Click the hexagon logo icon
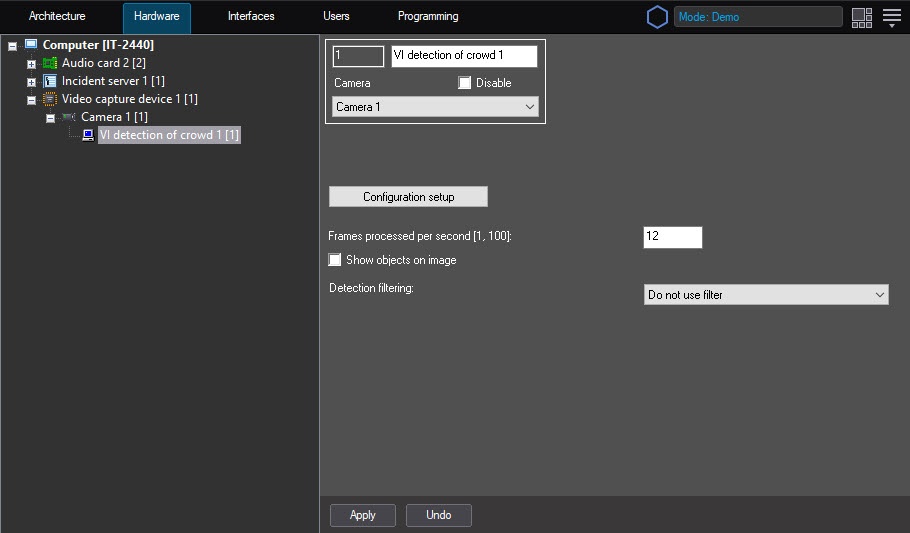The width and height of the screenshot is (910, 533). 657,17
